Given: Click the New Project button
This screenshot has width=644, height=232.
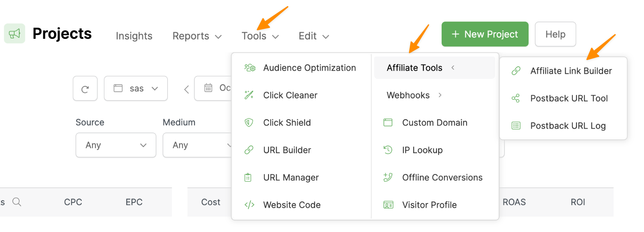Looking at the screenshot, I should pos(485,34).
